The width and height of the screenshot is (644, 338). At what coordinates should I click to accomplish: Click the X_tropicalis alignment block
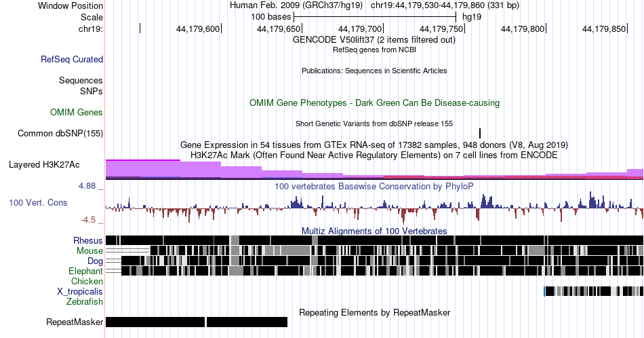(x=593, y=292)
